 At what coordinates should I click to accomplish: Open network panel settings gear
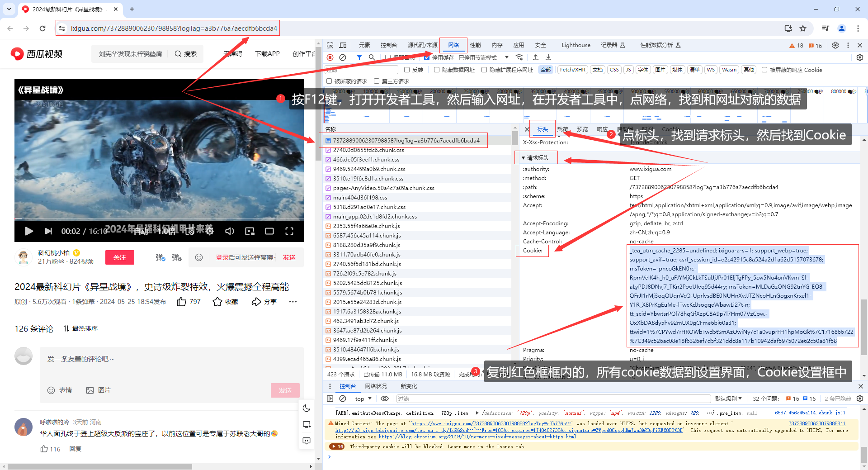(860, 57)
